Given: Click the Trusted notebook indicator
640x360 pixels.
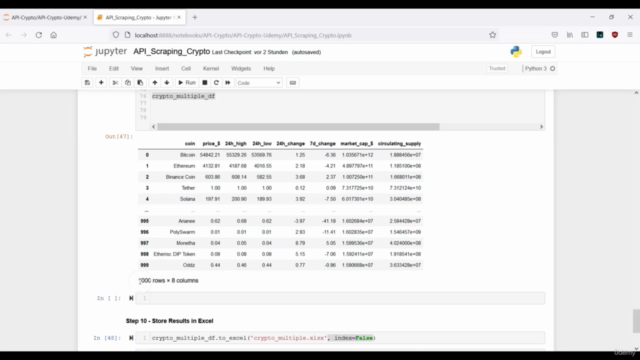Looking at the screenshot, I should (497, 69).
